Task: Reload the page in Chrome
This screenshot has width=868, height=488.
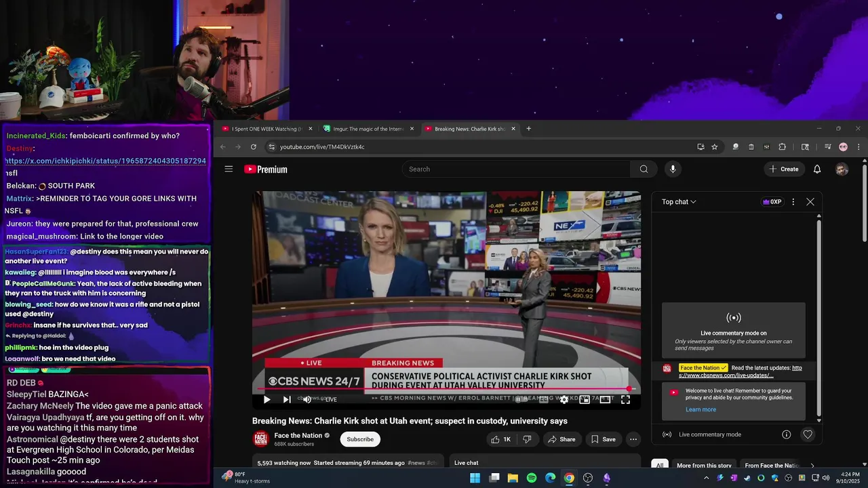Action: [254, 146]
